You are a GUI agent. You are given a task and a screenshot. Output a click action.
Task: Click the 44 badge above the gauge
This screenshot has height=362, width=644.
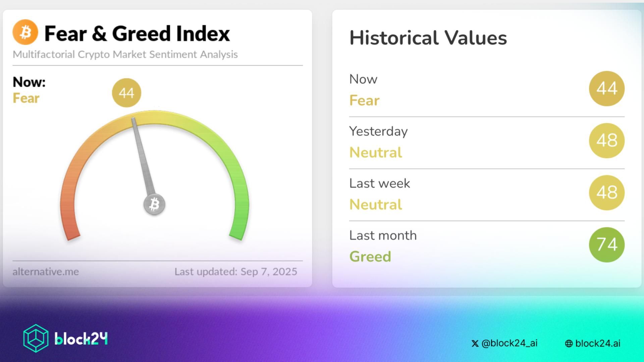pyautogui.click(x=126, y=93)
